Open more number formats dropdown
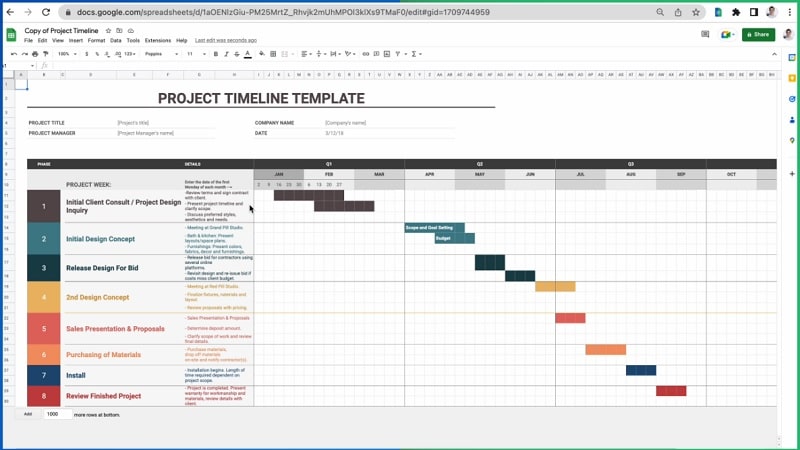800x450 pixels. pos(130,54)
